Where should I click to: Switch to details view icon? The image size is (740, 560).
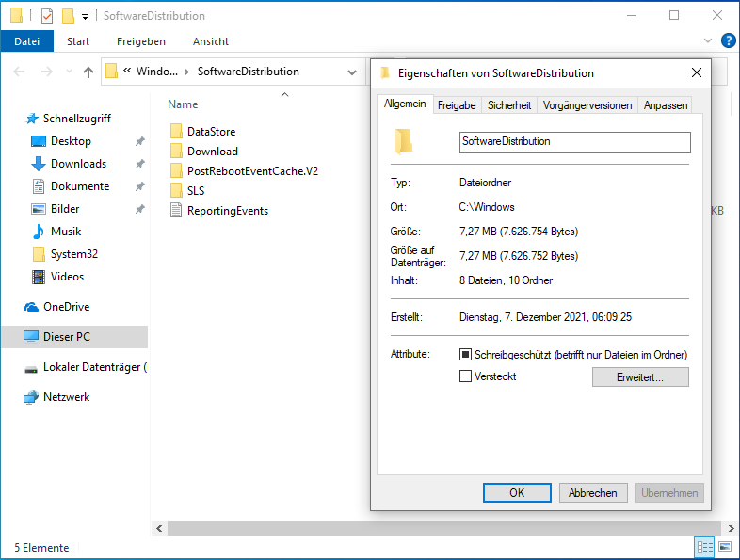pos(703,547)
